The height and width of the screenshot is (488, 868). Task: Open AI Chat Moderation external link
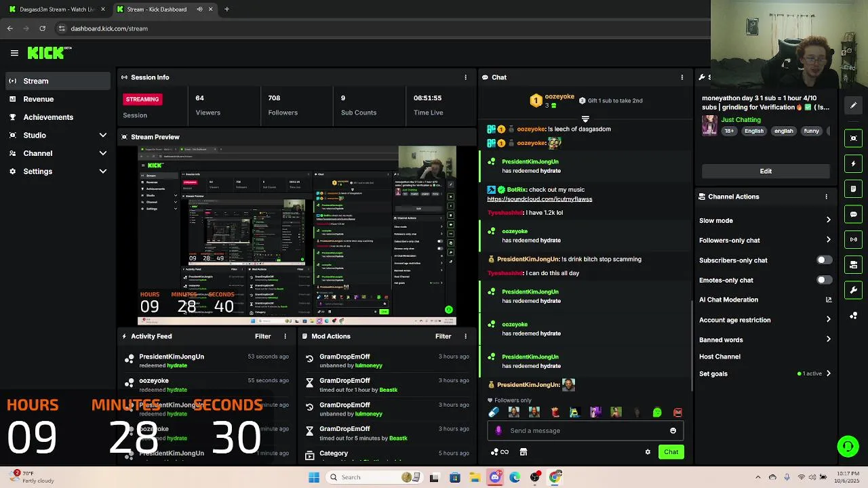pos(829,300)
